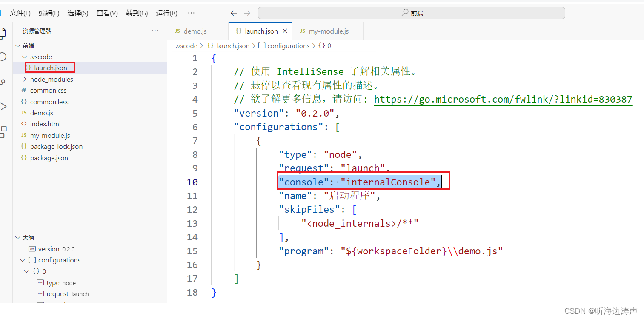Open the 查看(V) menu
644x319 pixels.
click(107, 13)
